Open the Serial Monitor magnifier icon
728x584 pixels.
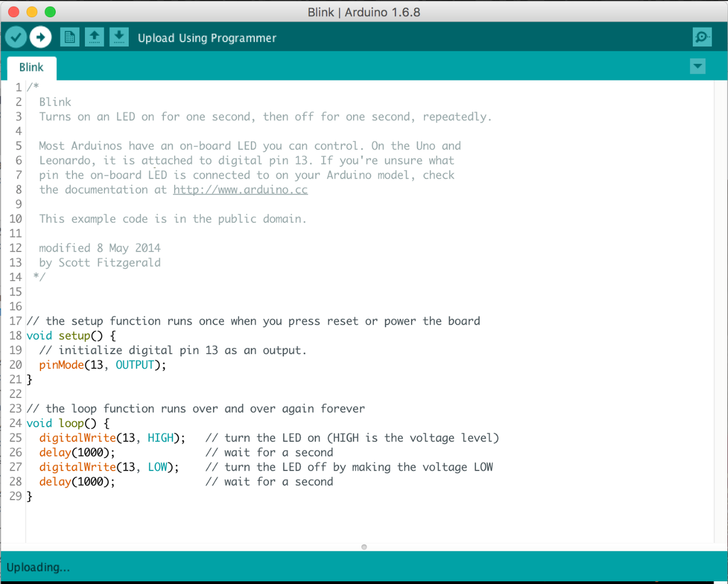click(x=702, y=36)
